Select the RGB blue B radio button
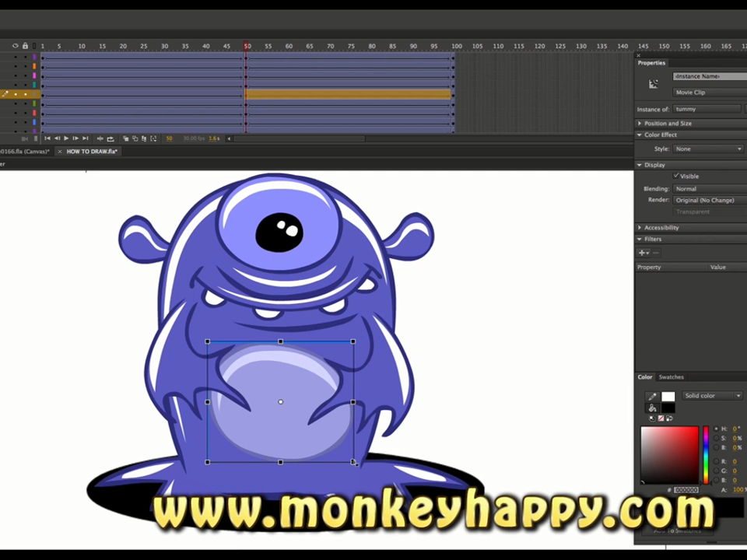The image size is (747, 560). point(716,480)
